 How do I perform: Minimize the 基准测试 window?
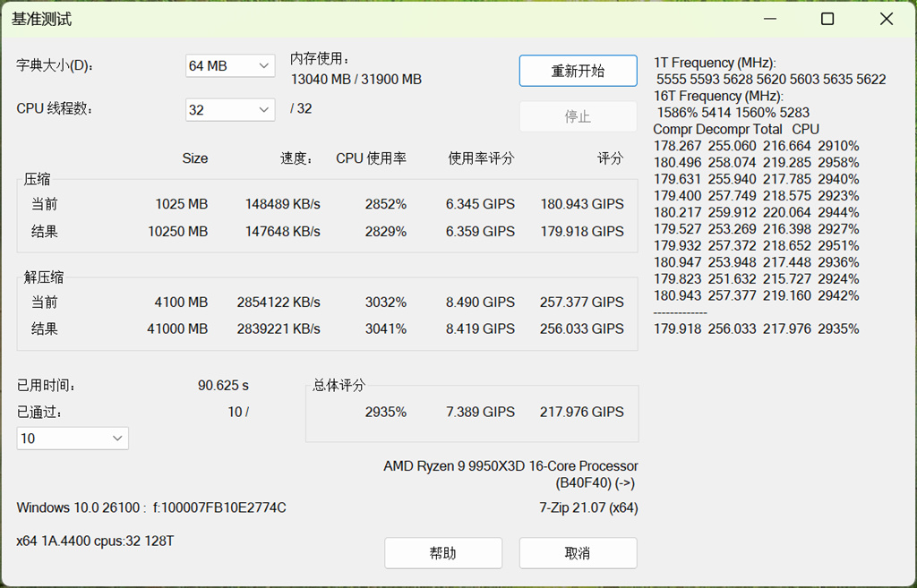coord(769,19)
